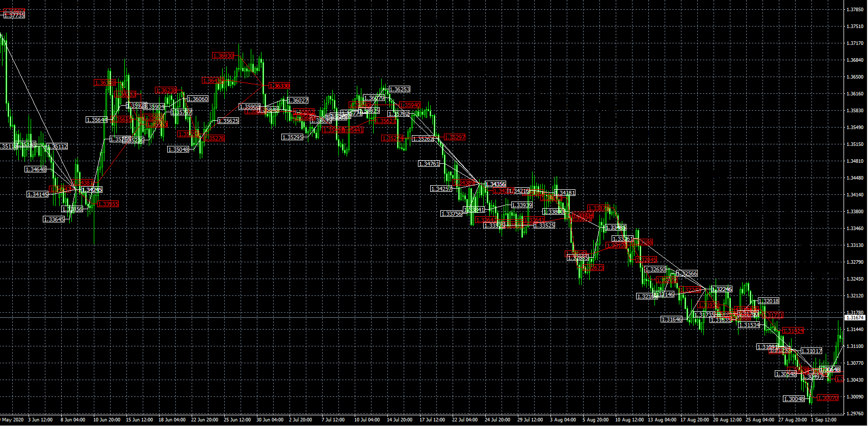Viewport: 868px width, 426px height.
Task: Click the 1.36500 value on price axis
Action: coord(855,77)
